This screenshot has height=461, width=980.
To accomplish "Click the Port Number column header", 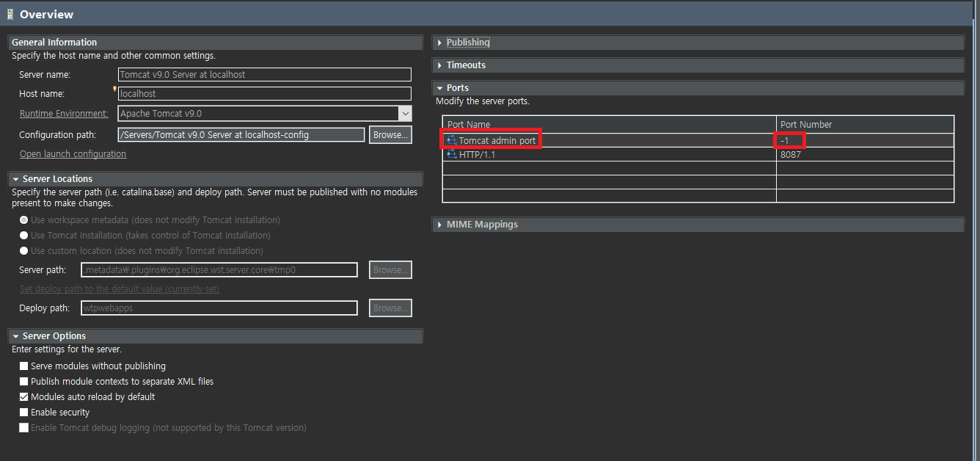I will 865,125.
